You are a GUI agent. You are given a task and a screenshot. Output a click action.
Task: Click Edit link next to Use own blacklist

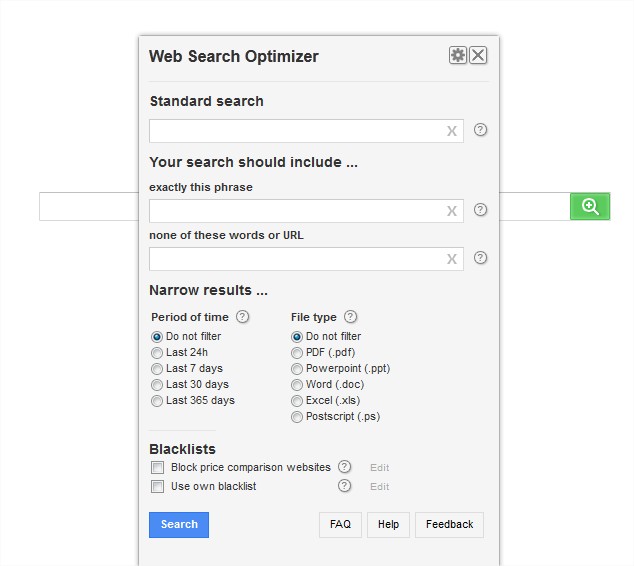click(x=379, y=487)
